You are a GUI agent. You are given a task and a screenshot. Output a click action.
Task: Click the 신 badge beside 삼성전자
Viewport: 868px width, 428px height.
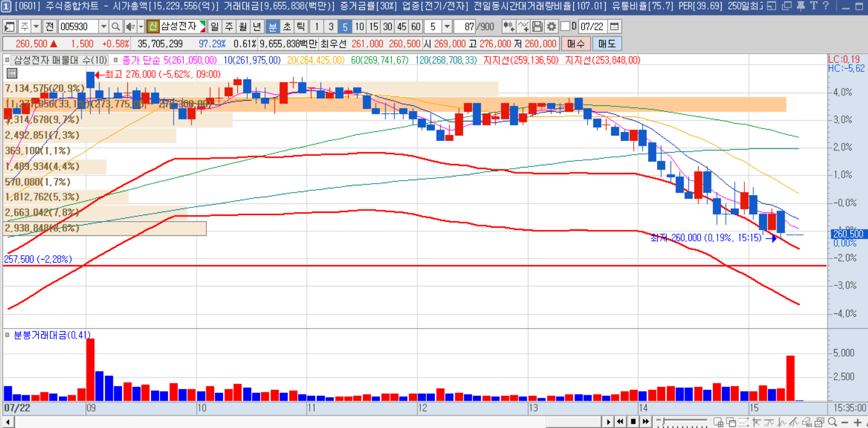(x=153, y=27)
